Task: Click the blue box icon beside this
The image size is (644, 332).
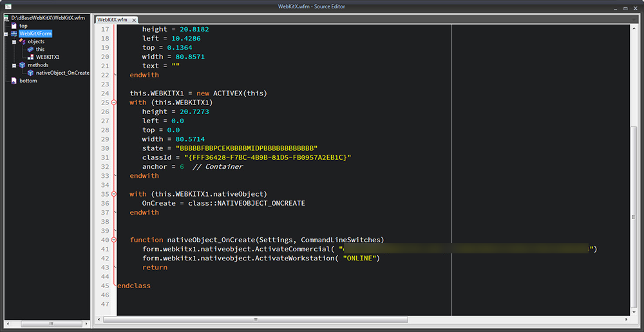Action: 30,49
